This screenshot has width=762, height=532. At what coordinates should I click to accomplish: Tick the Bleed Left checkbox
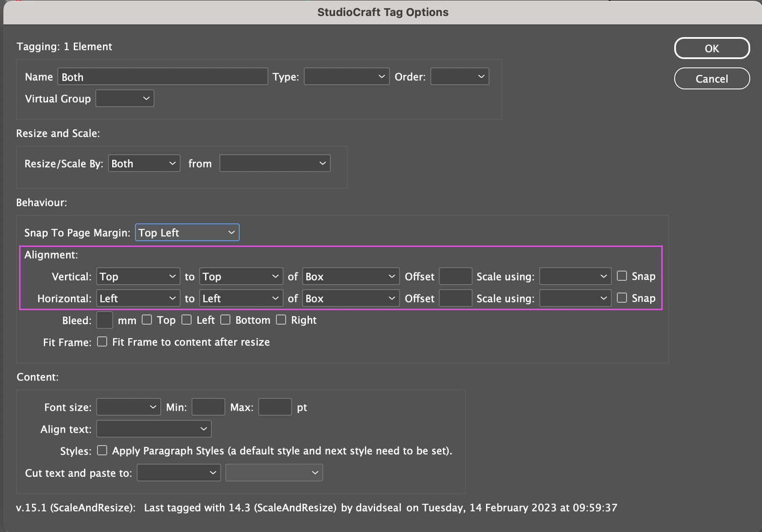[x=186, y=320]
